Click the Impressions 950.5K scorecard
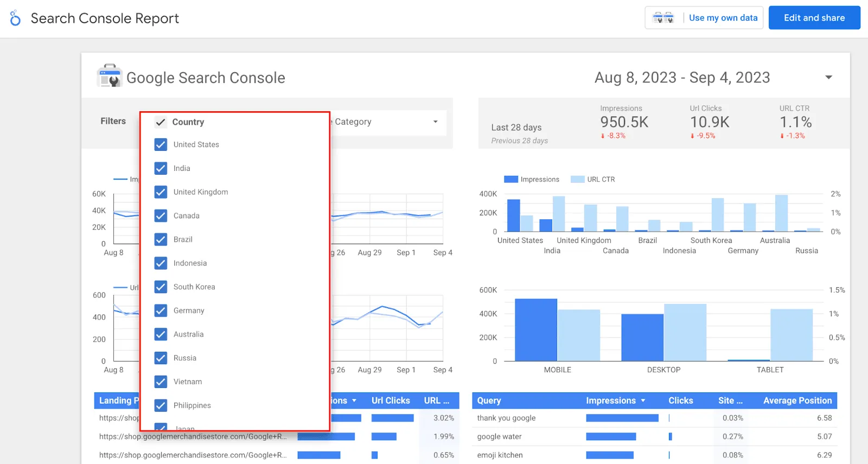 click(x=624, y=122)
